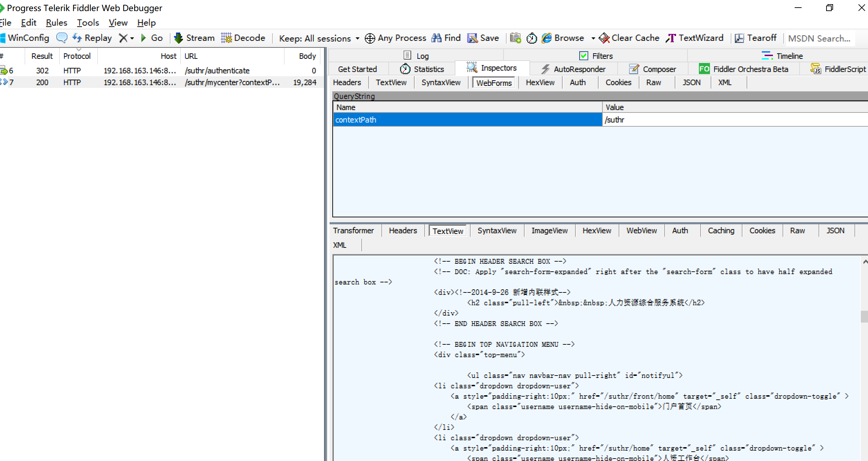Screen dimensions: 868x461
Task: Open the AutoResponder tab
Action: point(573,69)
